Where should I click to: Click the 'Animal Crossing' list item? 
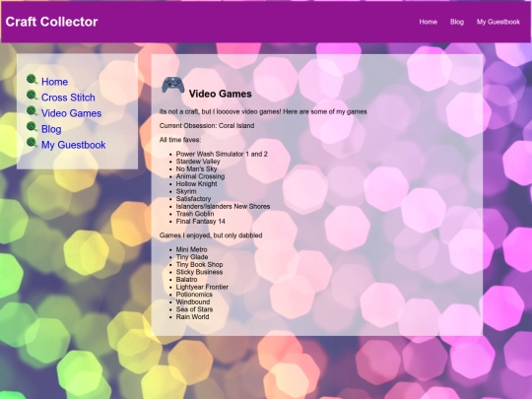click(200, 176)
